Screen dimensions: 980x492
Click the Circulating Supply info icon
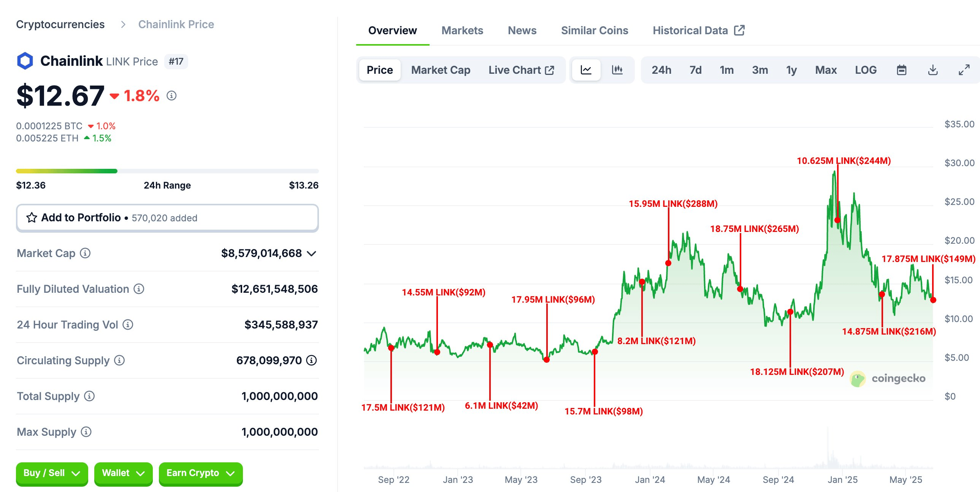point(119,361)
